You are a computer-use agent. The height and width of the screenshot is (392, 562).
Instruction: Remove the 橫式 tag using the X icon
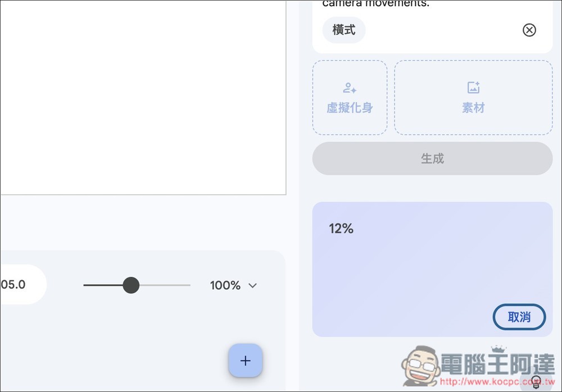(529, 30)
